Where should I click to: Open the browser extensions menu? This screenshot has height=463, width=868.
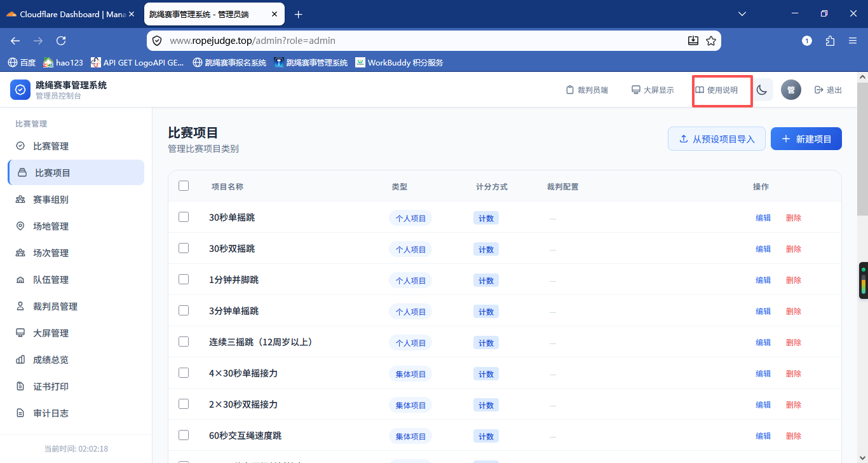click(x=830, y=41)
